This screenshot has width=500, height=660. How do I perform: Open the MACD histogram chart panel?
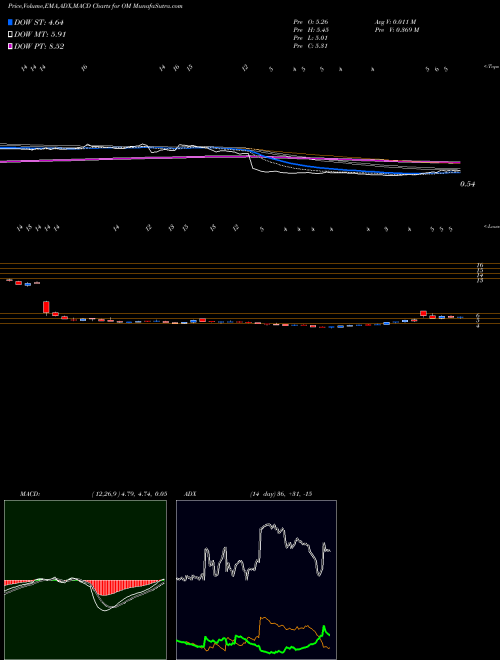(x=85, y=580)
